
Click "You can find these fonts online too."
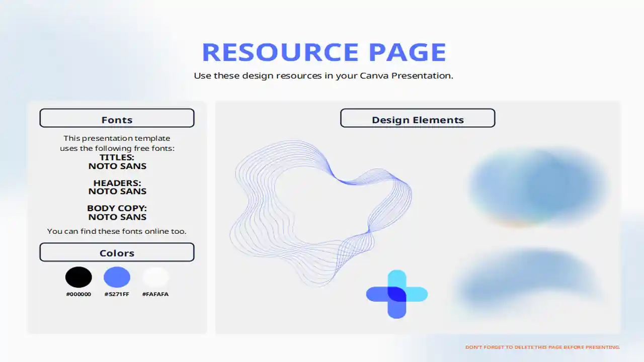click(117, 231)
